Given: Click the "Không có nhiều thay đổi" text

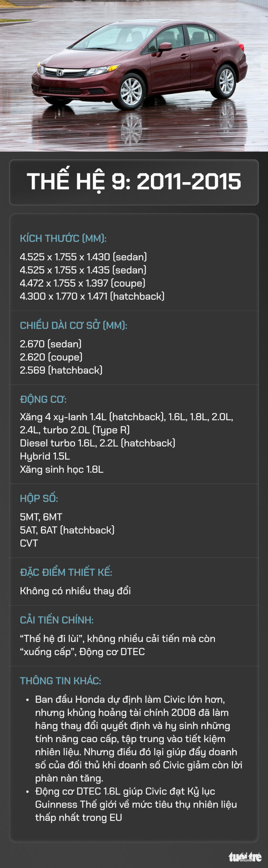Looking at the screenshot, I should tap(75, 591).
